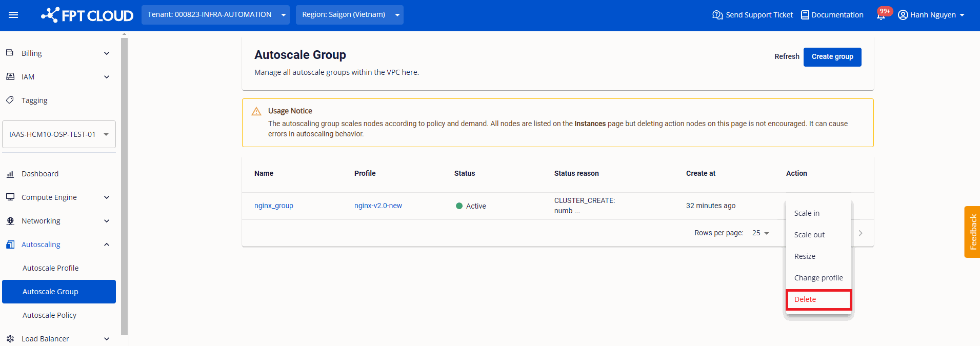
Task: Change rows per page 25 dropdown
Action: pos(761,233)
